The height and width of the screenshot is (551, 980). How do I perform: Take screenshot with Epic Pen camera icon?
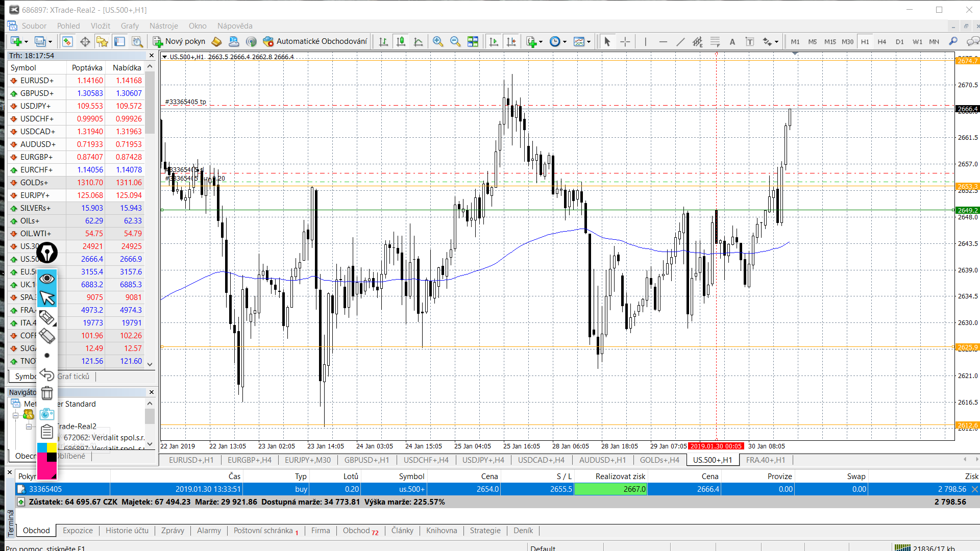pyautogui.click(x=47, y=414)
